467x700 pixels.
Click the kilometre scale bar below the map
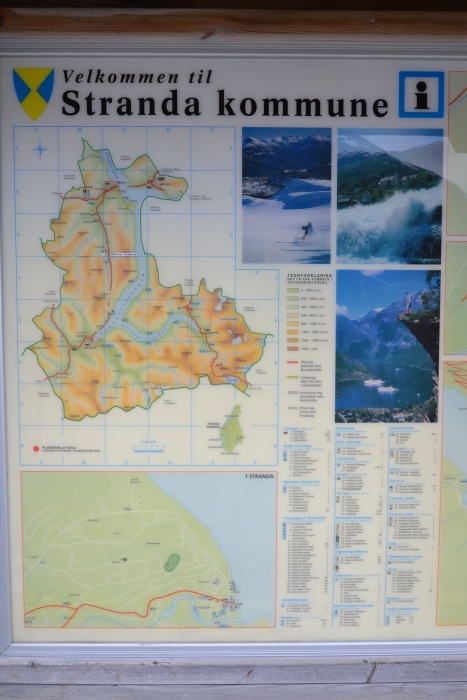(149, 448)
